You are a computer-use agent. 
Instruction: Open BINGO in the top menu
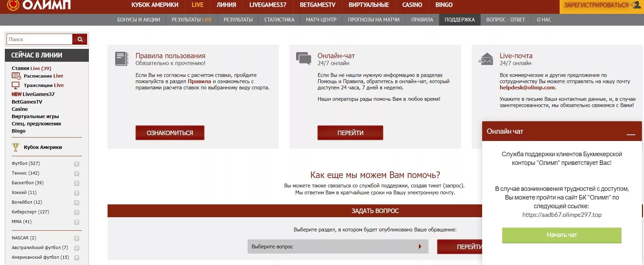(444, 5)
